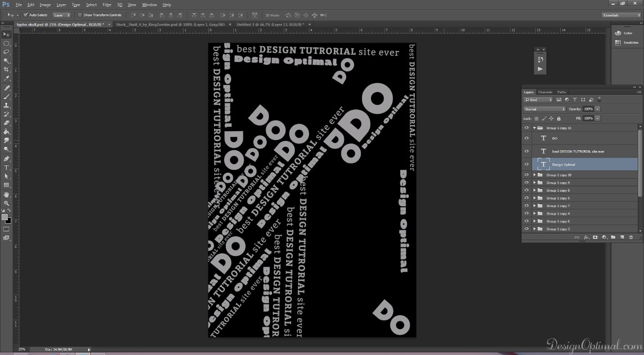644x355 pixels.
Task: Expand the Group 1 copy 5 folder
Action: [534, 198]
